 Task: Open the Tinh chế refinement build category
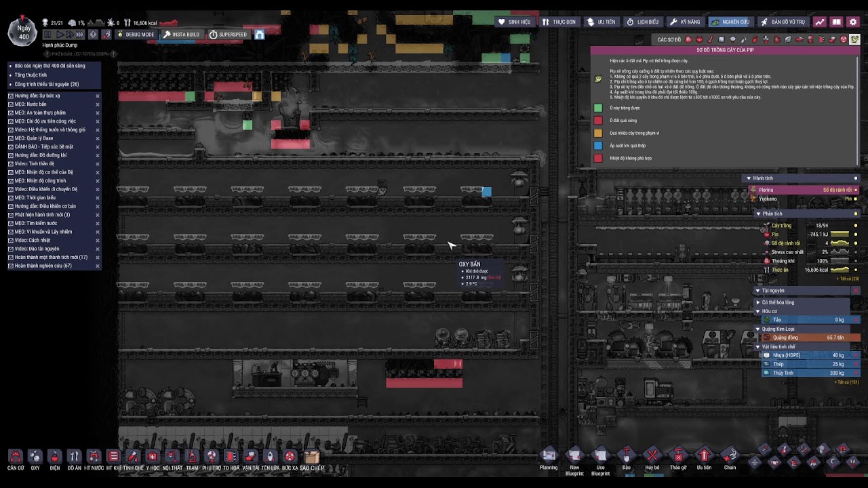[134, 457]
